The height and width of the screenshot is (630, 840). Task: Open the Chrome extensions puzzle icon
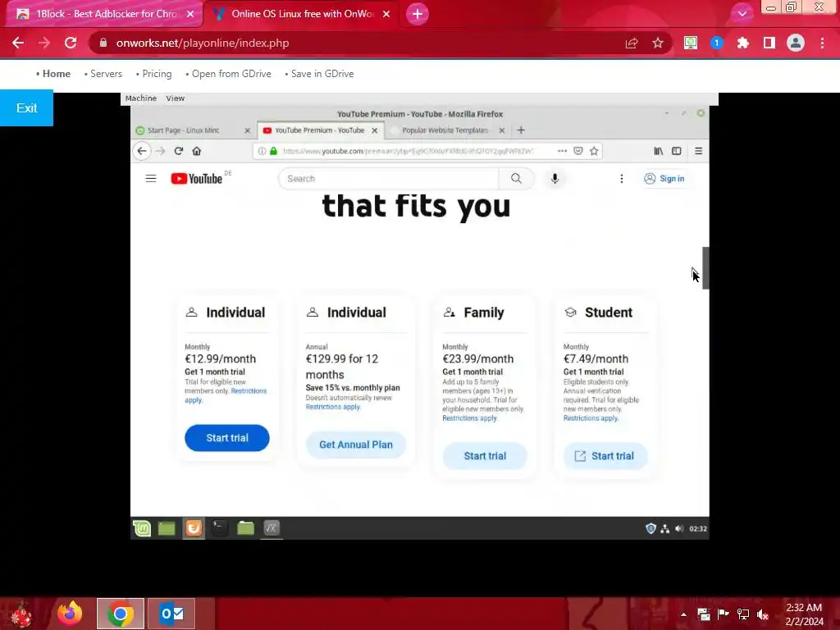(x=742, y=43)
